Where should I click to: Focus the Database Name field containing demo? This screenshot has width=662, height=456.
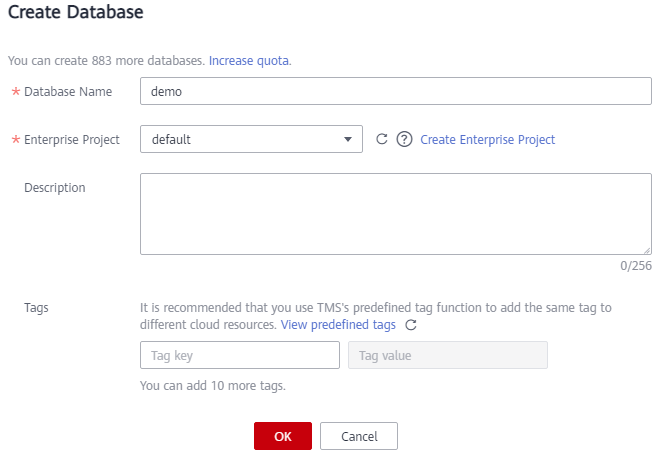396,91
